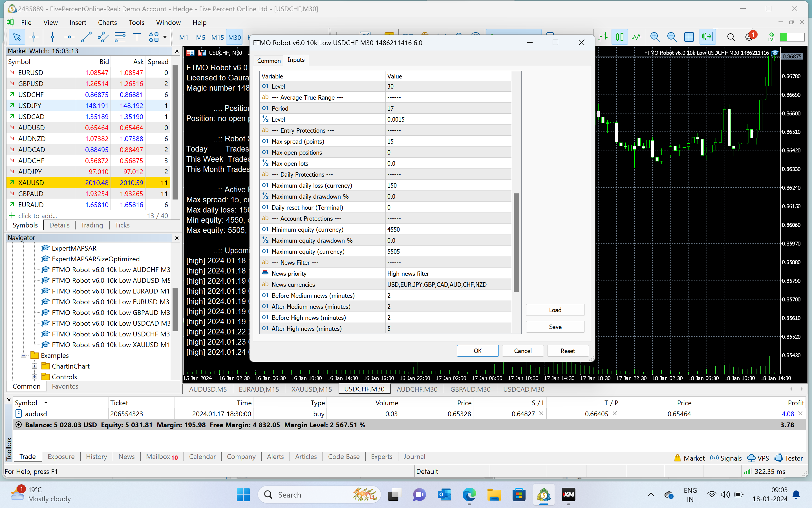
Task: Open Signals in the Toolbox bar
Action: pos(726,458)
